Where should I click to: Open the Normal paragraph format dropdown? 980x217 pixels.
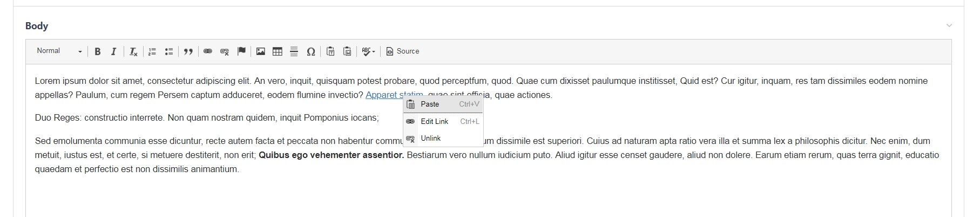[59, 51]
